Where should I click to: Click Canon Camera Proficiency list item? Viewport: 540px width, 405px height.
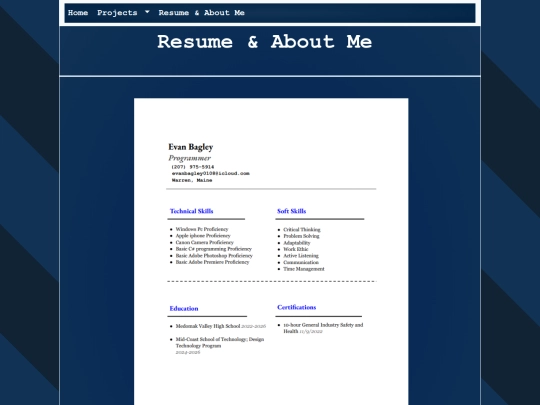pos(205,242)
